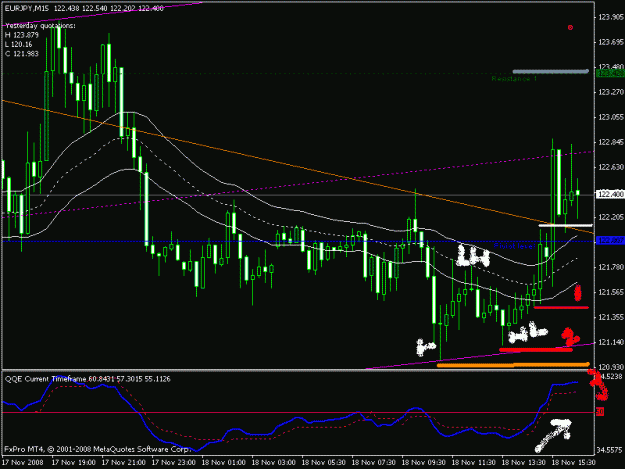Viewport: 625px width, 469px height.
Task: Click the 122.845 price scale label
Action: [611, 142]
